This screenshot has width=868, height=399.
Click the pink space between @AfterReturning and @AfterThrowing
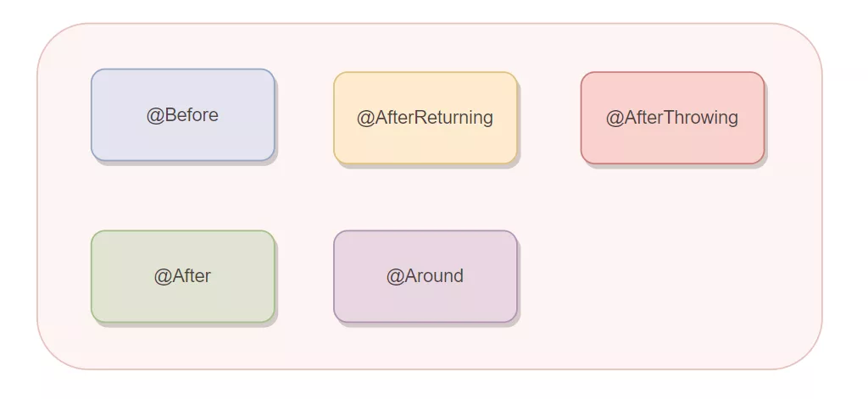(549, 118)
